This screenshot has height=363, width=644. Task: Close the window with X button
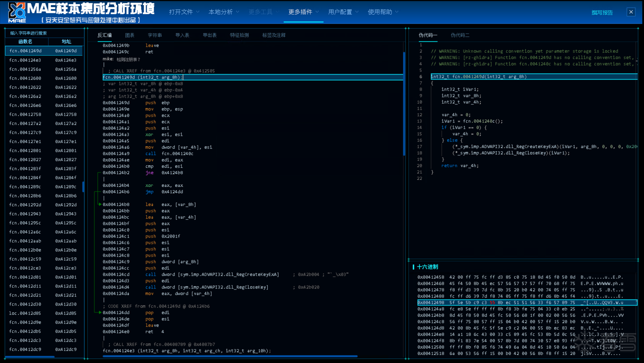(631, 12)
